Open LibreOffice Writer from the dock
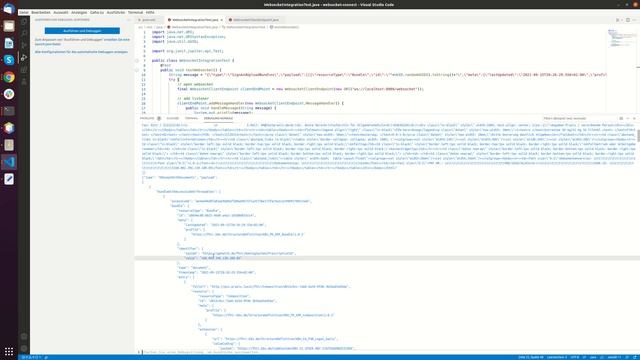Viewport: 640px width, 360px height. 9,43
